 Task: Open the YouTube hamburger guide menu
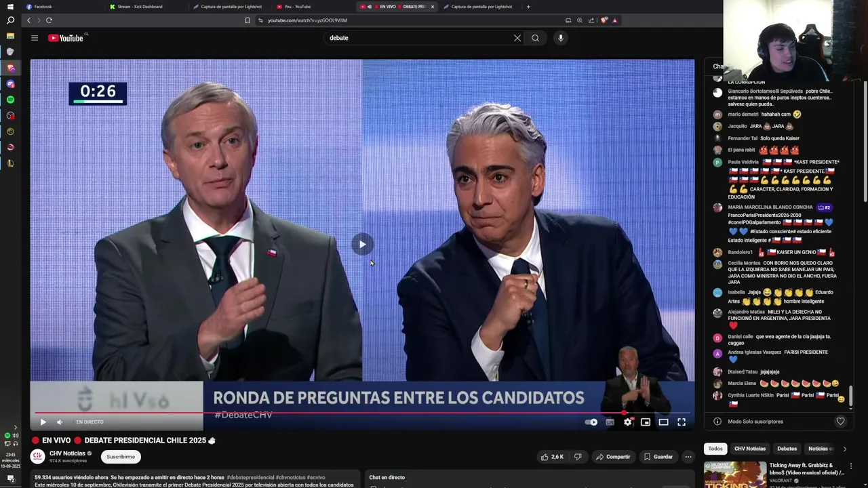(35, 38)
